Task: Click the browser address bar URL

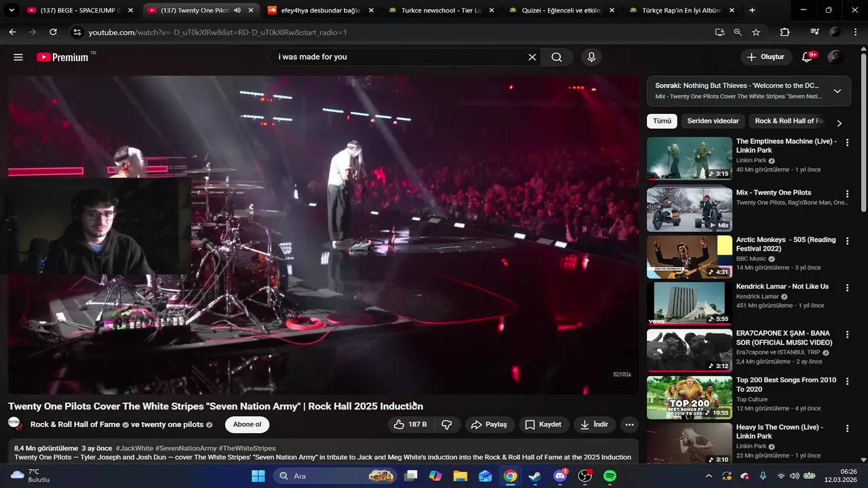Action: pos(217,32)
